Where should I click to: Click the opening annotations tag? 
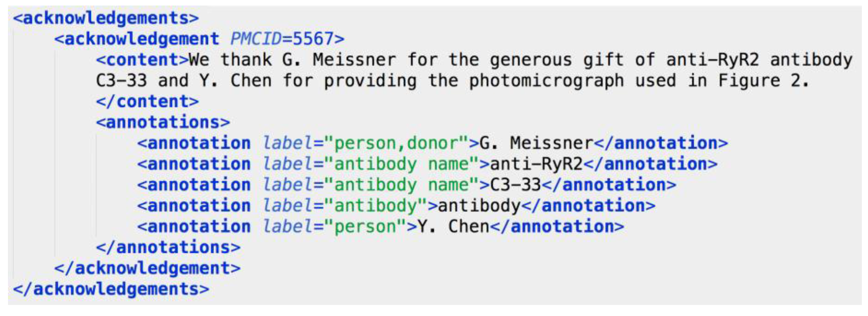pyautogui.click(x=163, y=122)
